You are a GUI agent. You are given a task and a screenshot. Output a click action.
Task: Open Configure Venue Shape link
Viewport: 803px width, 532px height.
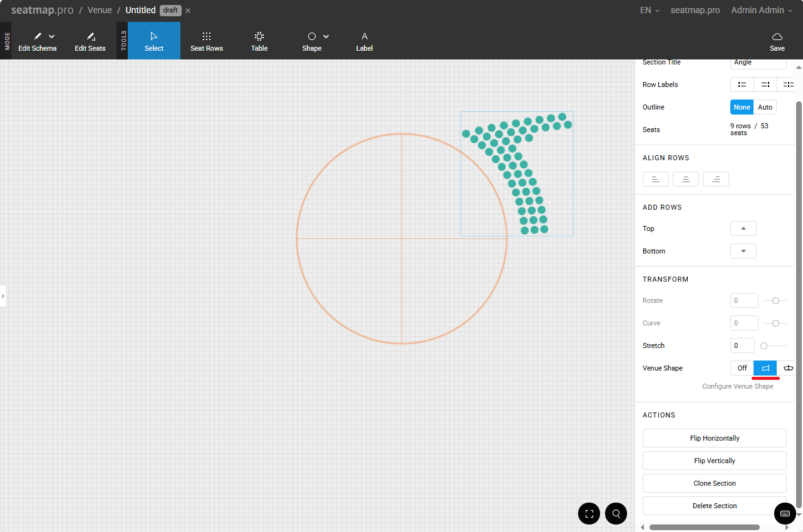point(737,386)
